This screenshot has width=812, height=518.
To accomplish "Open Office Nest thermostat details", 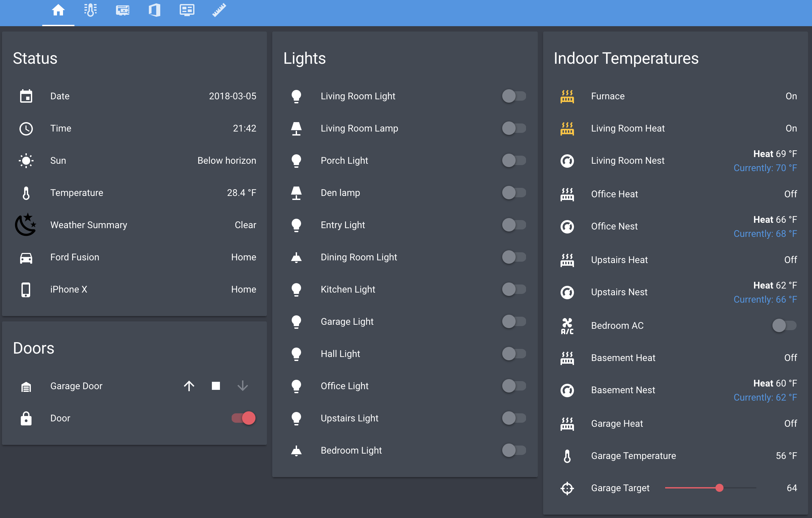I will (614, 226).
